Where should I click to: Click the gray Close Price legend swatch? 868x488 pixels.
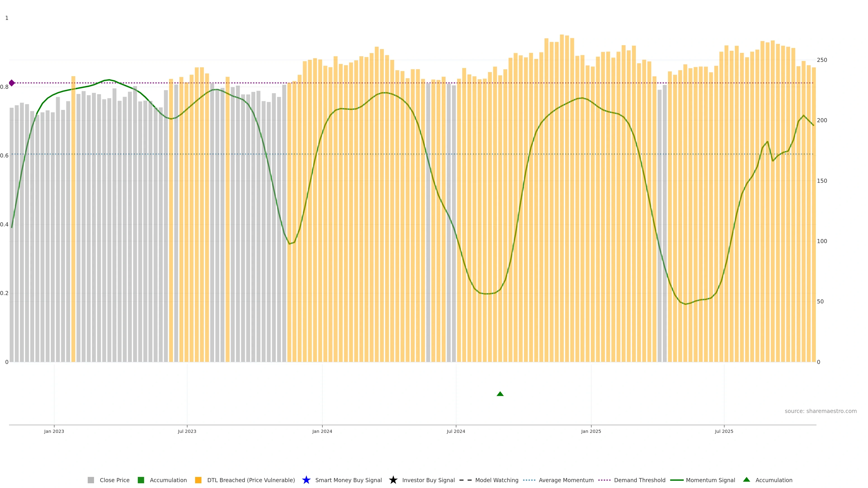click(91, 480)
